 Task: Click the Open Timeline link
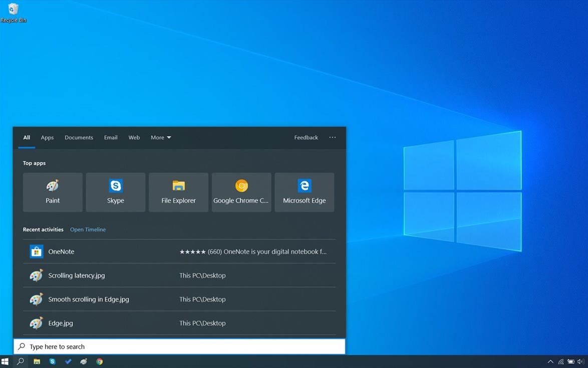click(88, 230)
